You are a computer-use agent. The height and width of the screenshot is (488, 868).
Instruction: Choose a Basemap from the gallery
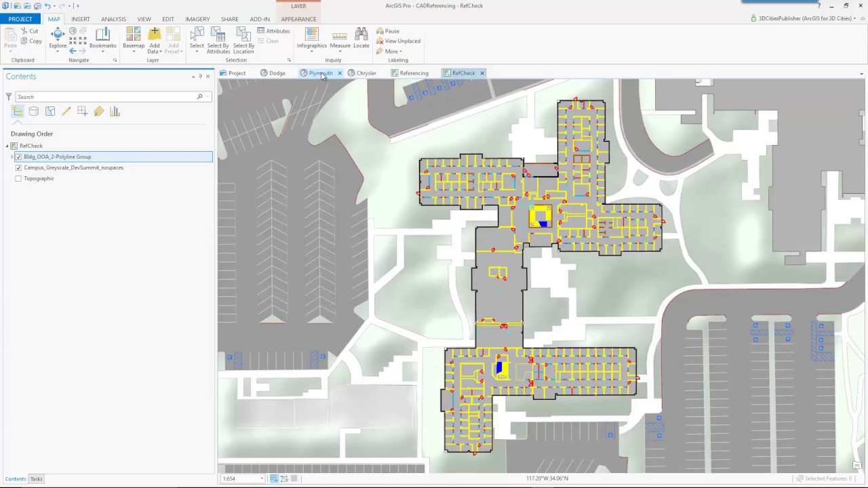(x=134, y=39)
